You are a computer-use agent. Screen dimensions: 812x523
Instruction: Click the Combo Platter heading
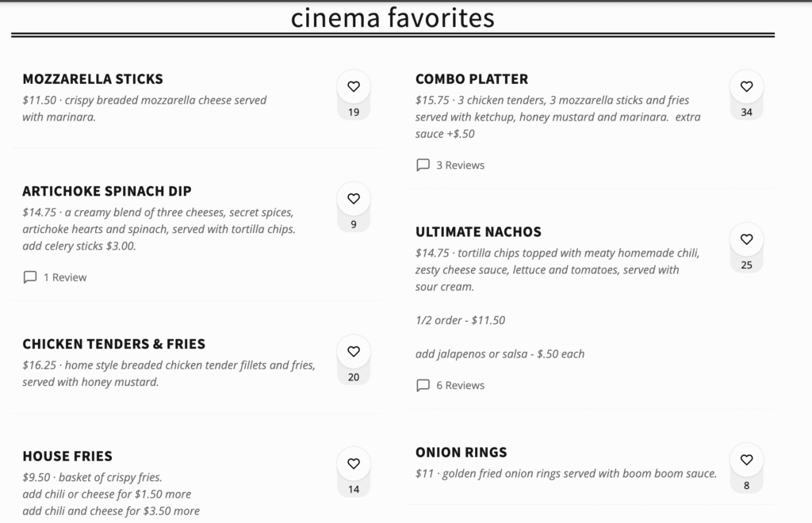(472, 79)
